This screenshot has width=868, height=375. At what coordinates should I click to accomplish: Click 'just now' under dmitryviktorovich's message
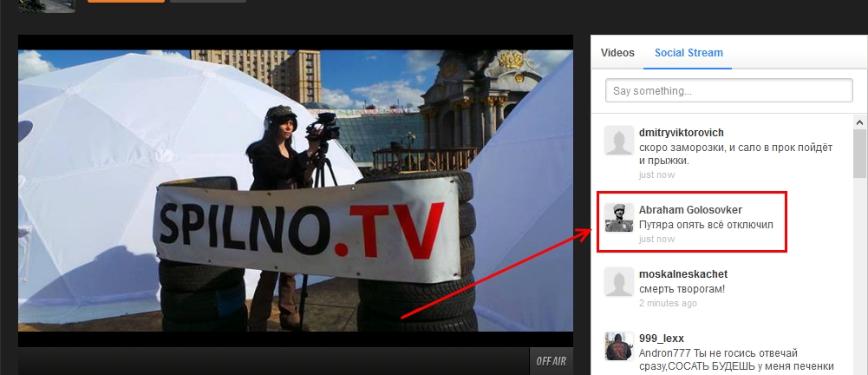[x=656, y=175]
